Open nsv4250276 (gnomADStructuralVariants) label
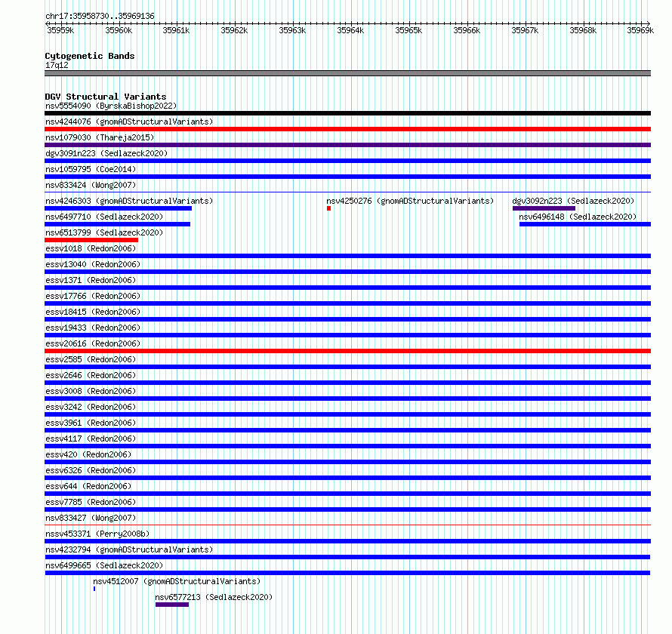The height and width of the screenshot is (634, 672). point(410,201)
